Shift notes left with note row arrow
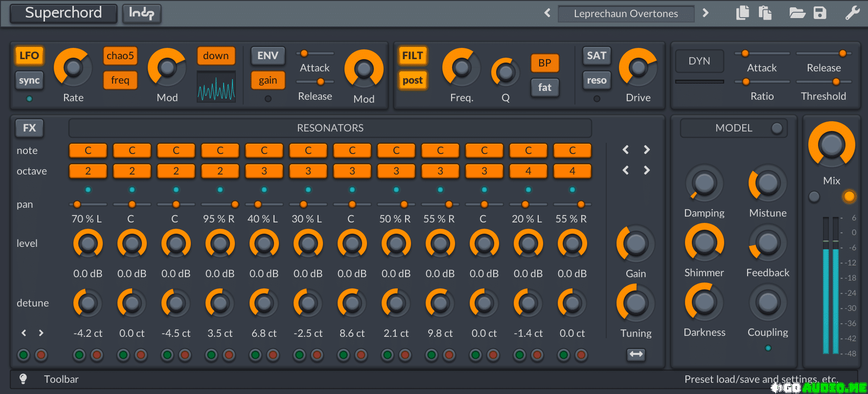Image resolution: width=868 pixels, height=394 pixels. (x=625, y=150)
